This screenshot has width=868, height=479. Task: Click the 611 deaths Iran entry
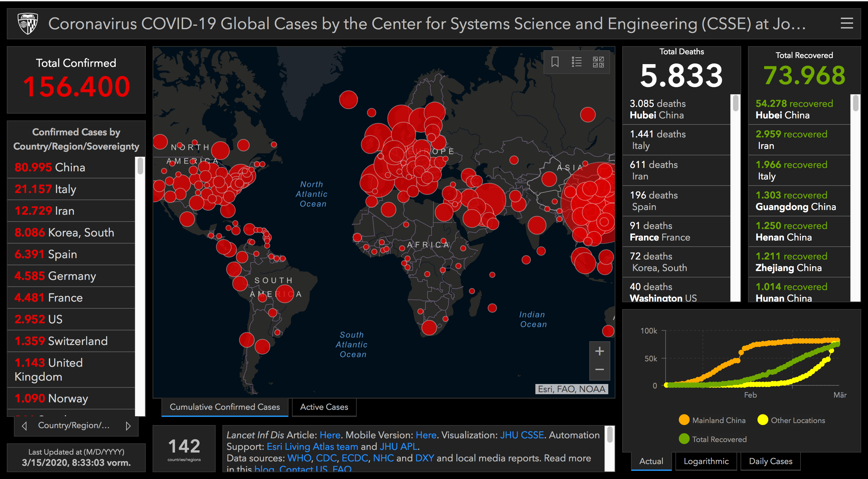676,170
